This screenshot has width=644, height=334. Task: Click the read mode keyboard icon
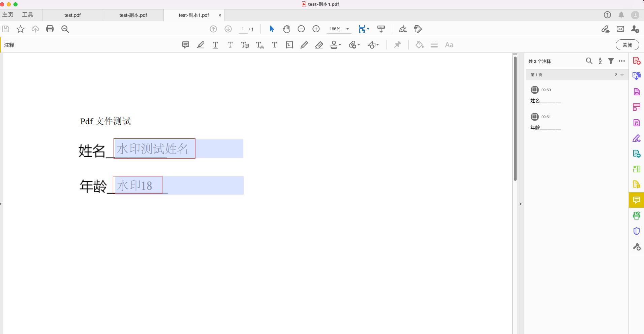click(381, 29)
